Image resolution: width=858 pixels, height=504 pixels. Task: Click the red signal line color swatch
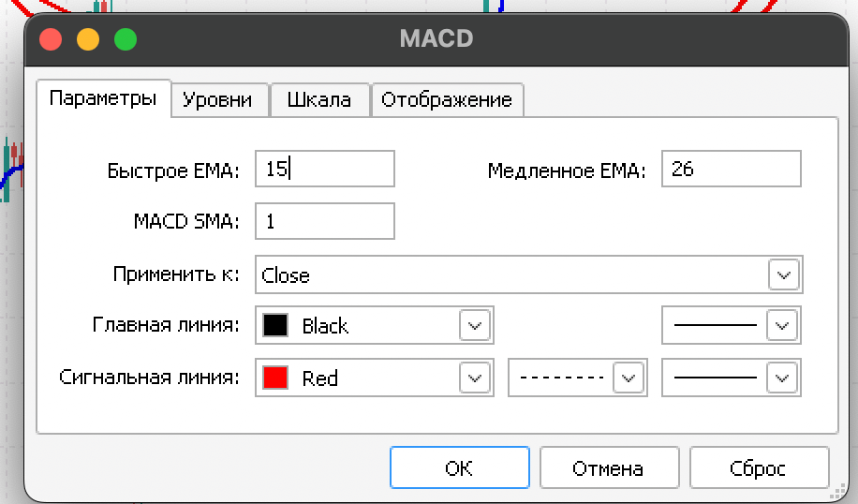tap(275, 378)
